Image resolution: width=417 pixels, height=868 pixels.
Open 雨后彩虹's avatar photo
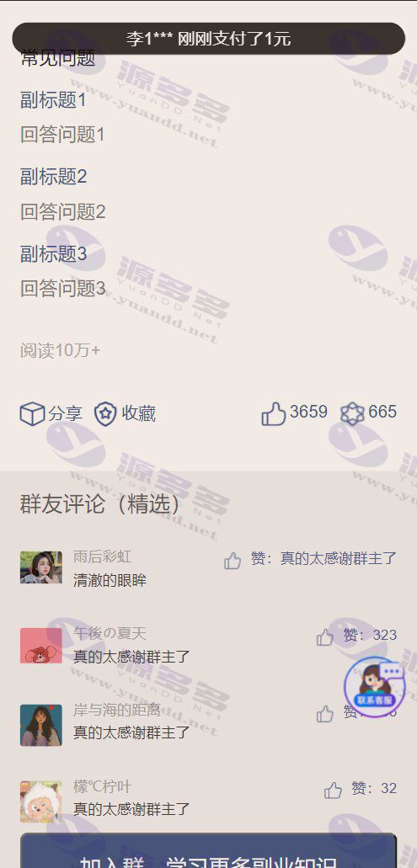pyautogui.click(x=41, y=567)
